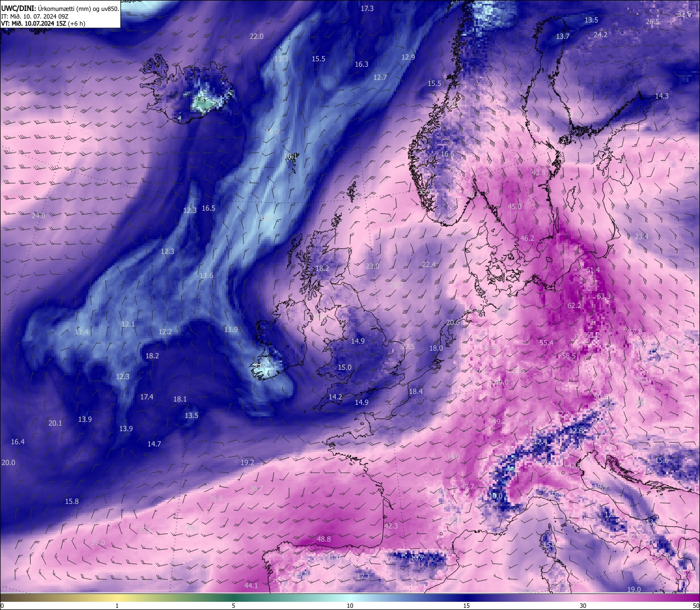Click the map value '63.3'
Viewport: 700px width, 610px height.
click(604, 297)
